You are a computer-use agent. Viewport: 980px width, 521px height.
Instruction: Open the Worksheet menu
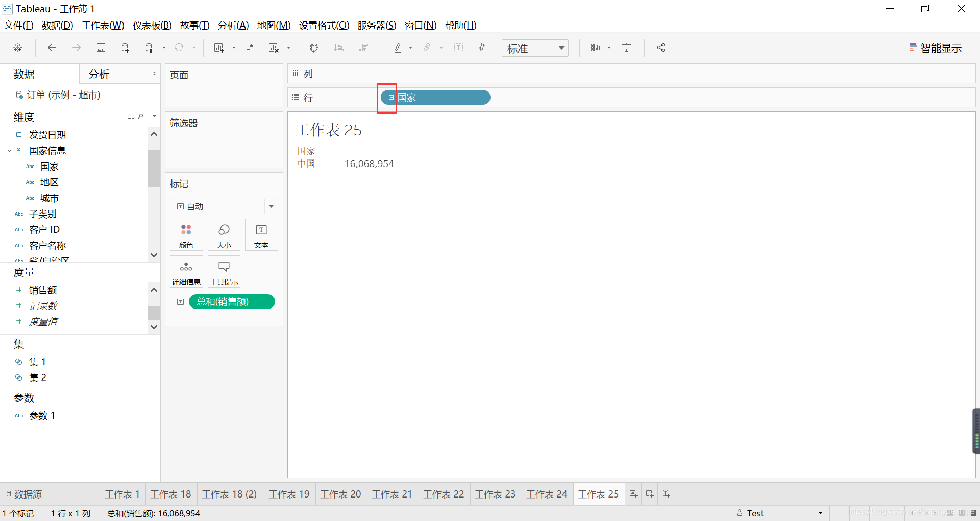click(103, 25)
